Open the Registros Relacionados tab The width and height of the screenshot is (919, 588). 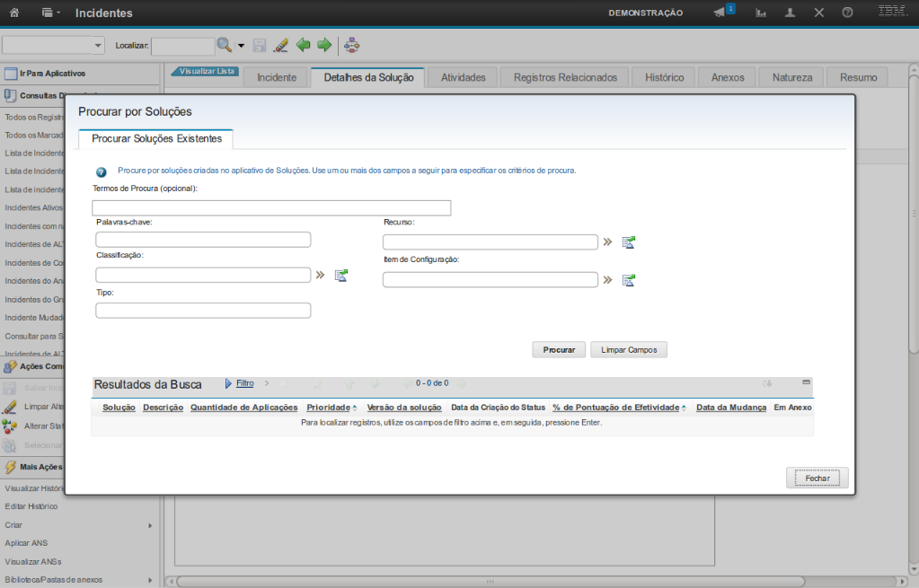565,77
